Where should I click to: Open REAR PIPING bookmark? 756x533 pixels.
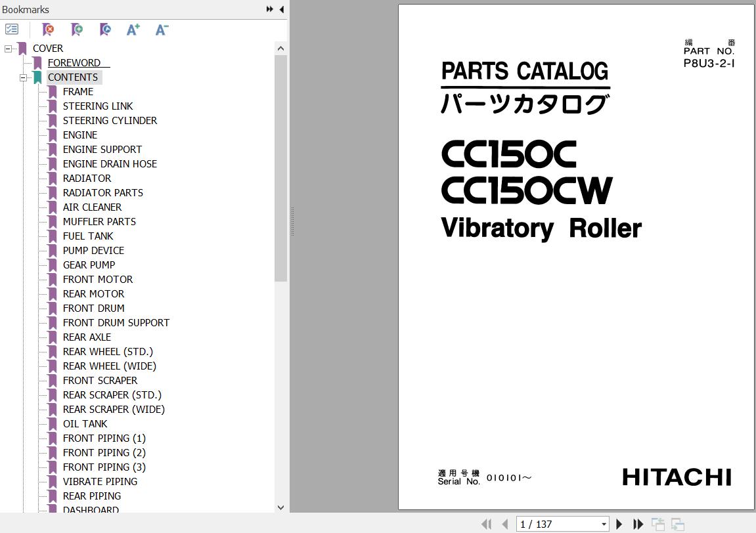point(92,496)
